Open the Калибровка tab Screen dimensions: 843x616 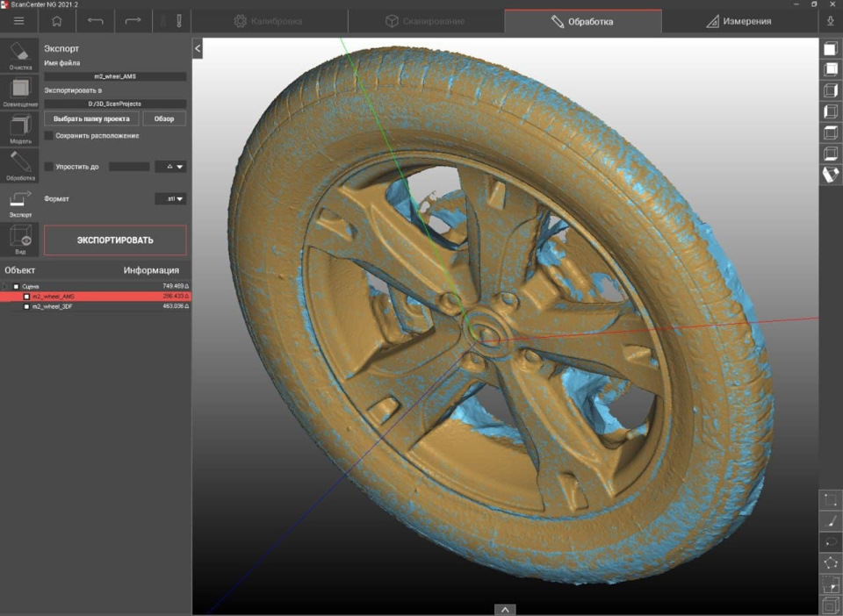point(269,21)
